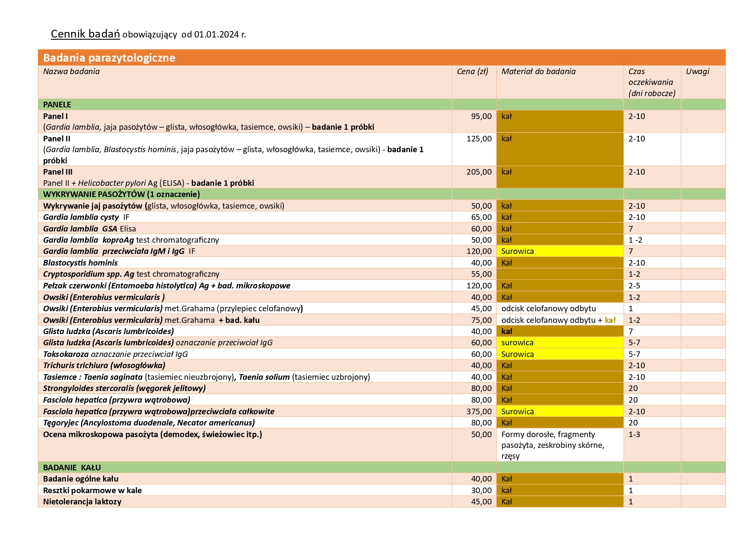Viewport: 756px width, 535px height.
Task: Click the "WYKRYWANIE PASOŻYTÓW" section heading
Action: point(121,194)
